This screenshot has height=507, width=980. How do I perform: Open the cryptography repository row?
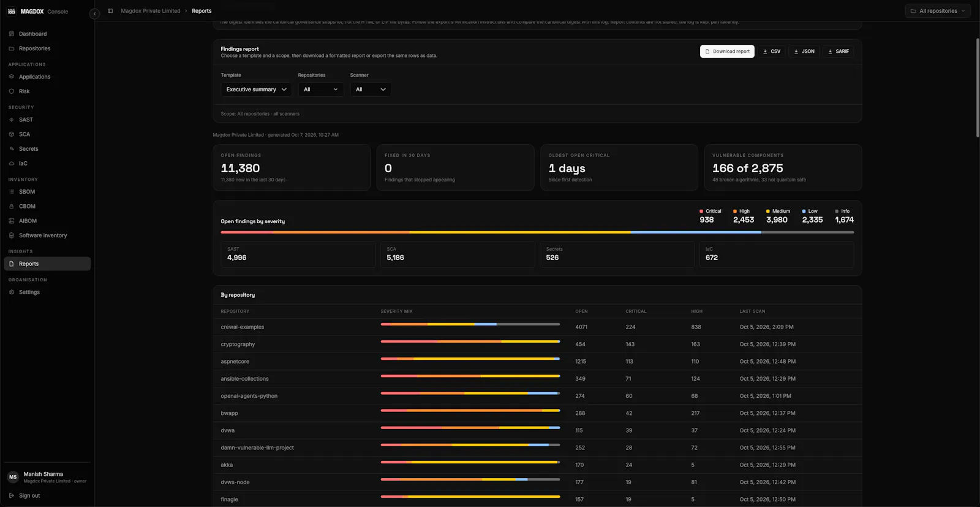[537, 345]
